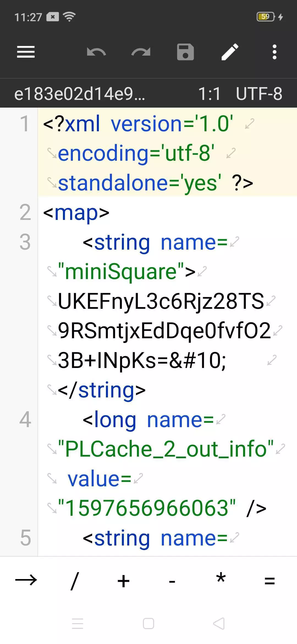Tap Android recent apps navigation button
This screenshot has height=644, width=297.
78,624
